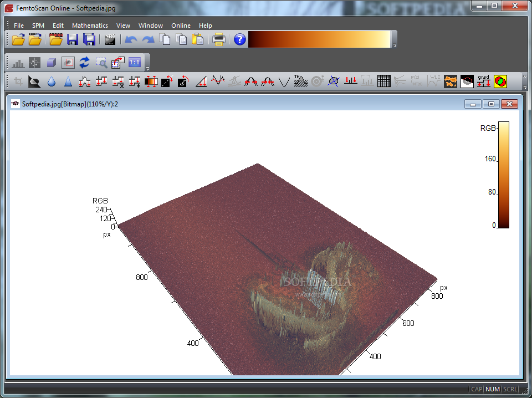Click the black-white shaded surface icon
532x398 pixels.
[x=34, y=82]
